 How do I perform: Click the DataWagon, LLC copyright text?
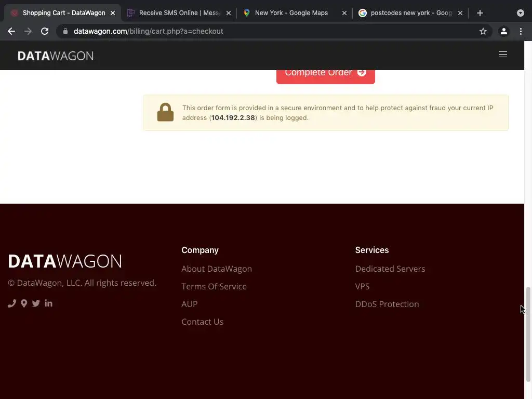(x=82, y=283)
